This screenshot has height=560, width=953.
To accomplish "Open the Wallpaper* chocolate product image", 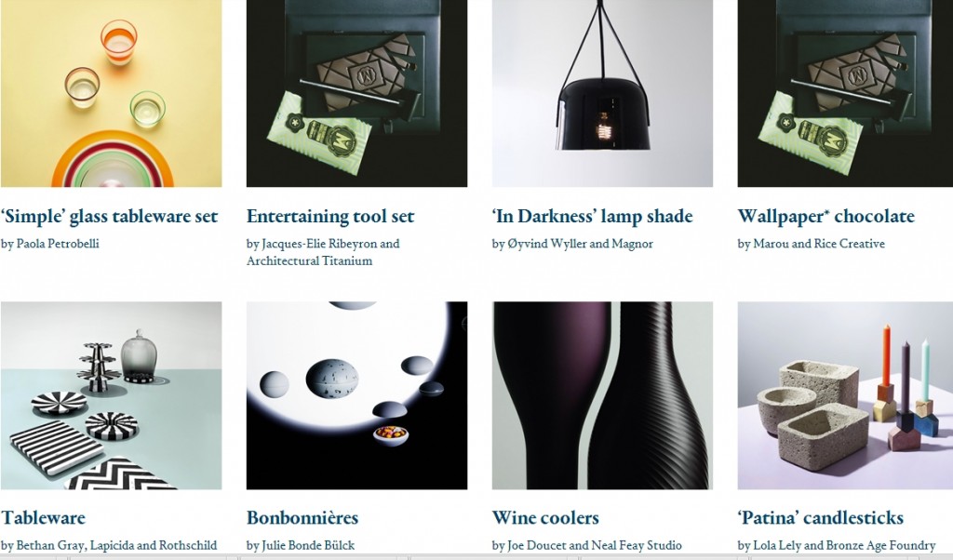I will click(x=845, y=94).
